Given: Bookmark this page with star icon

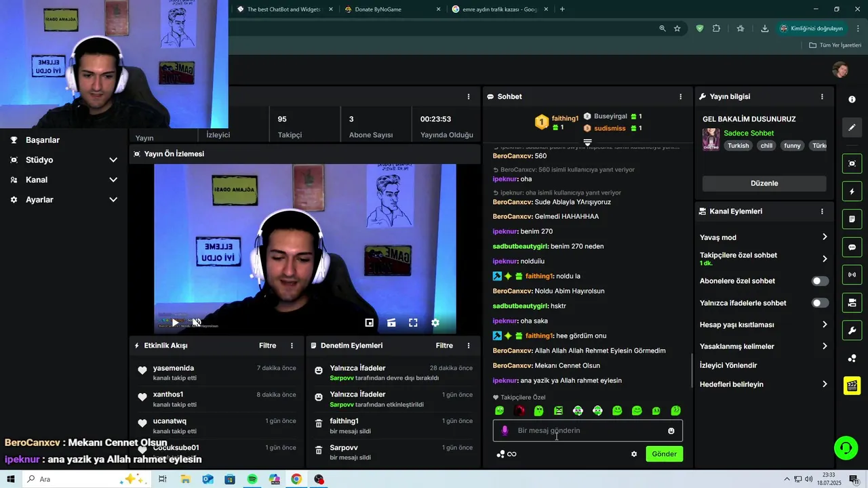Looking at the screenshot, I should pos(677,28).
